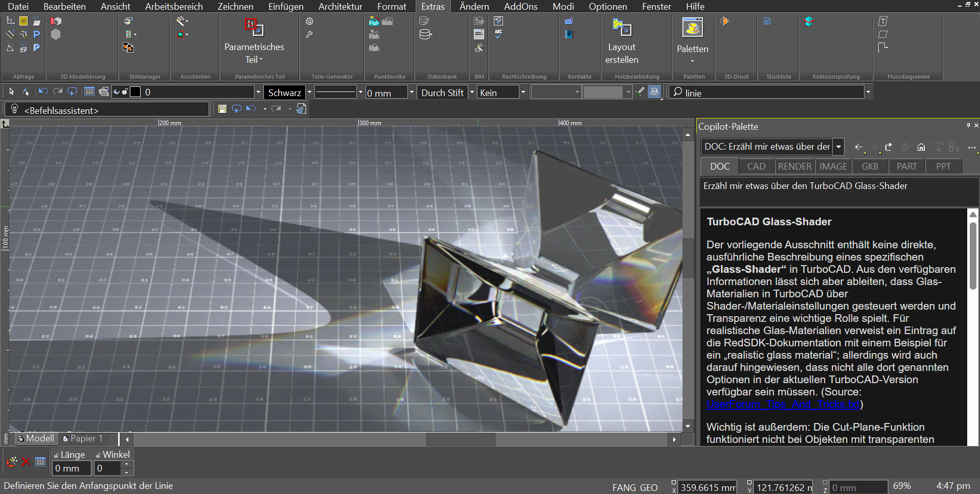Open the Durch Stift dropdown
980x494 pixels.
[x=472, y=92]
